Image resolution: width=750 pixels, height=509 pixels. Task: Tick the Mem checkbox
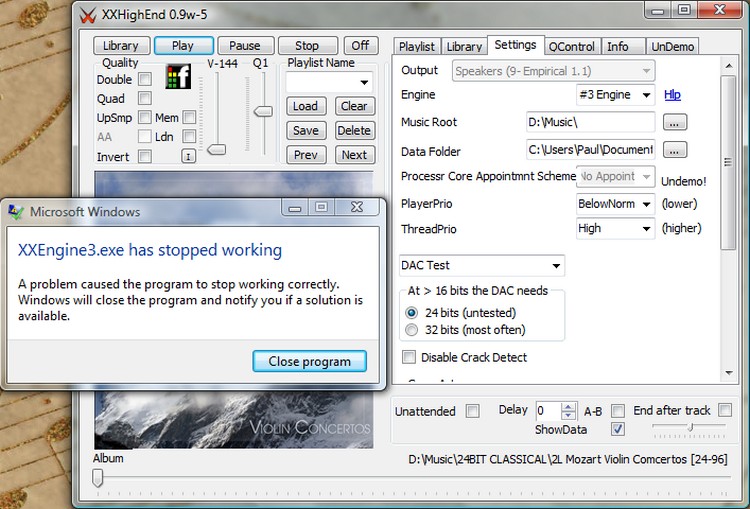(x=189, y=117)
